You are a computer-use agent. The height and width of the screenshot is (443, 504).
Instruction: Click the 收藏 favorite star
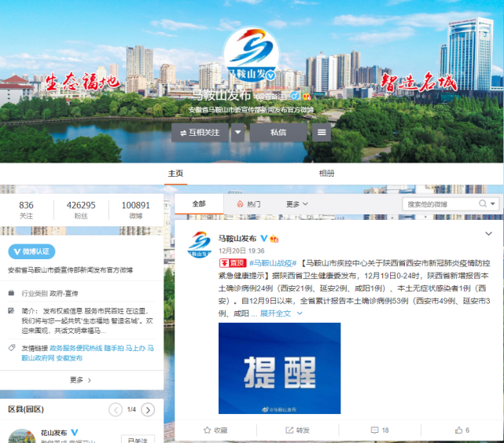click(x=215, y=430)
